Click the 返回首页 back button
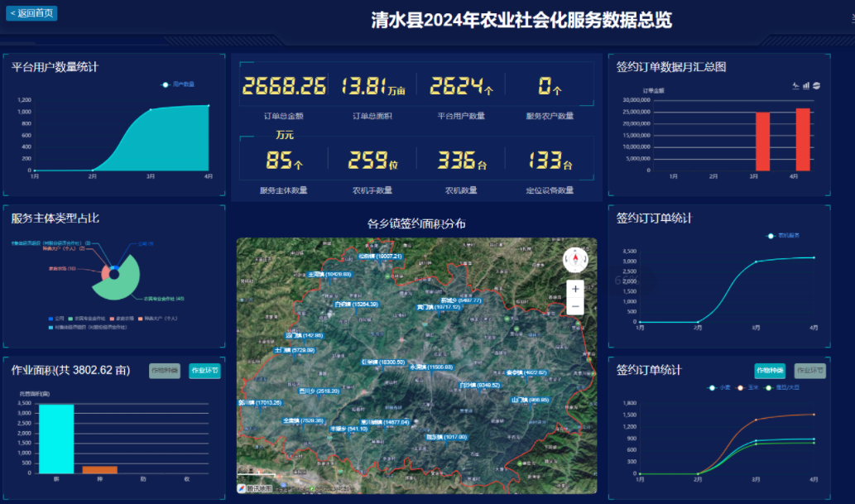The width and height of the screenshot is (855, 504). pos(32,13)
